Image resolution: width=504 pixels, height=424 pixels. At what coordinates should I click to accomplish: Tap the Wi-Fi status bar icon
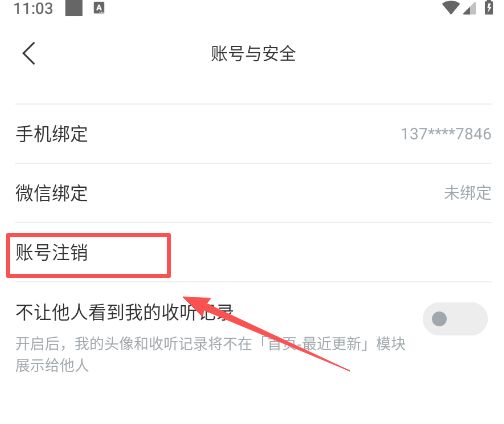(451, 7)
